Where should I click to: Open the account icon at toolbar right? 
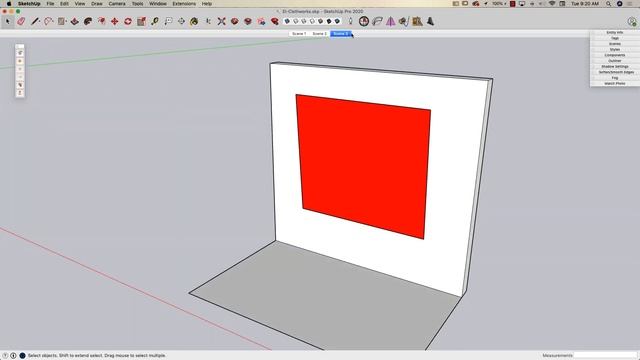click(x=632, y=22)
